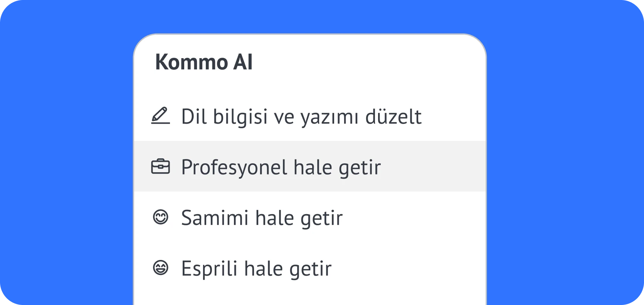Click the word "Profesyonel" in the highlighted row
This screenshot has width=644, height=305.
[x=234, y=167]
